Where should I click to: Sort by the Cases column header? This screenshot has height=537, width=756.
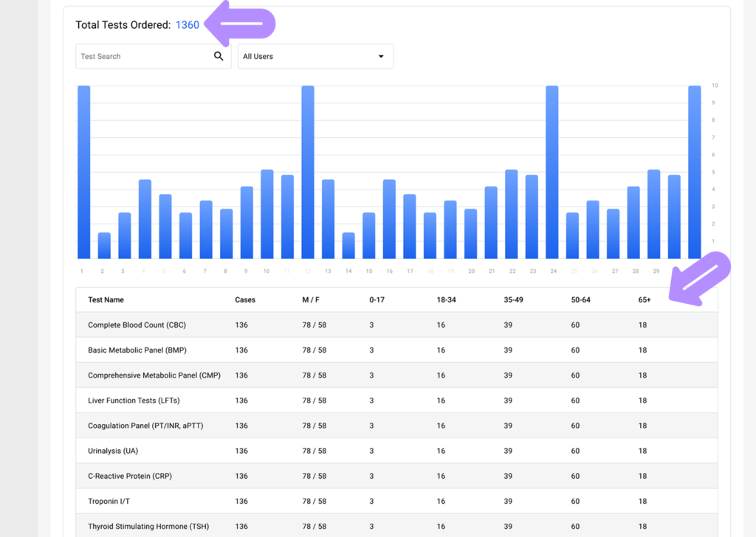(245, 300)
